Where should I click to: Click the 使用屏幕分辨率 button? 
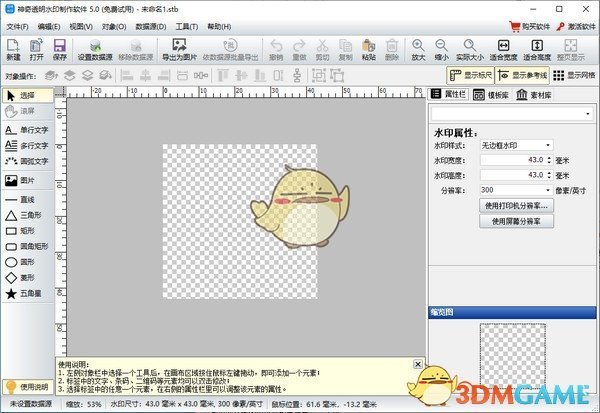click(516, 221)
